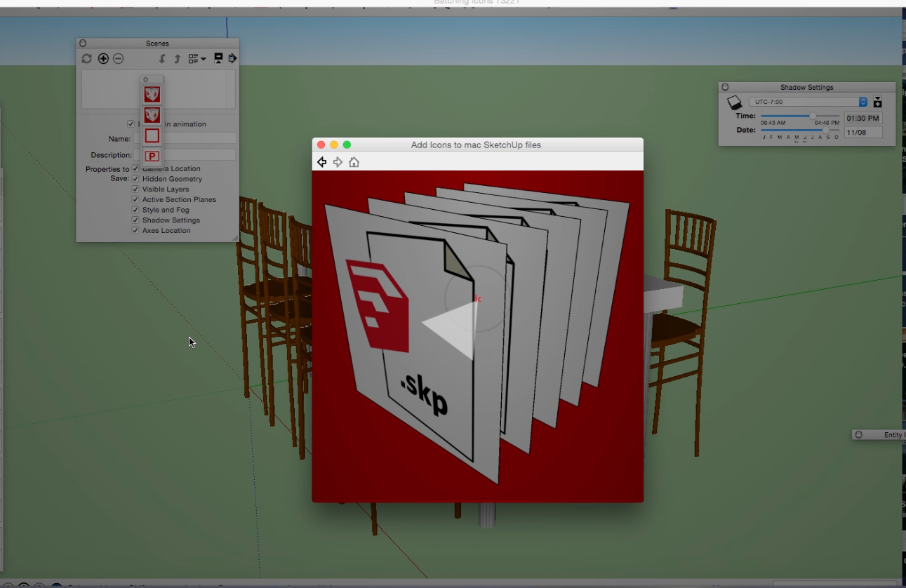This screenshot has height=588, width=906.
Task: Go forward in the Add Icons dialog
Action: [338, 162]
